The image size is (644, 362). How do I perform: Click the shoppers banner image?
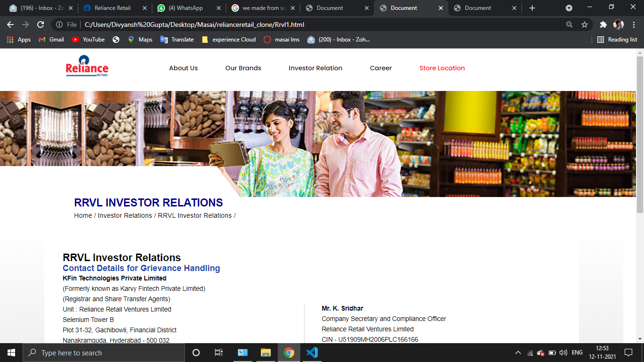[318, 144]
